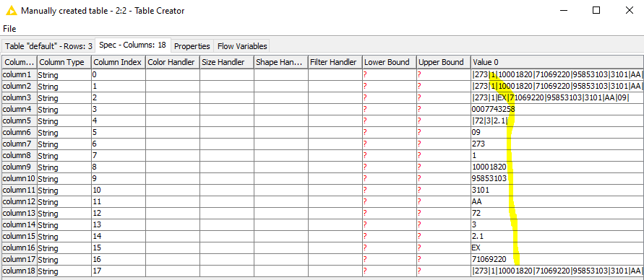Click the Lower Bound header

point(390,62)
